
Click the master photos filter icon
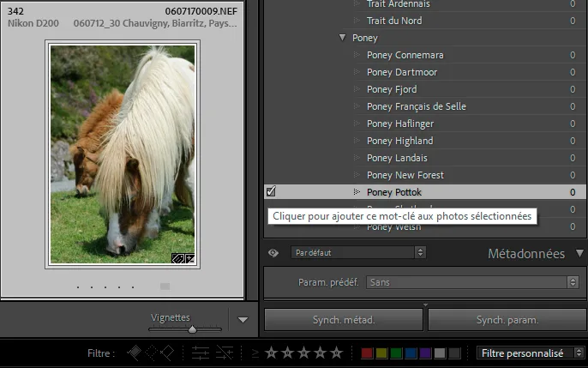201,353
